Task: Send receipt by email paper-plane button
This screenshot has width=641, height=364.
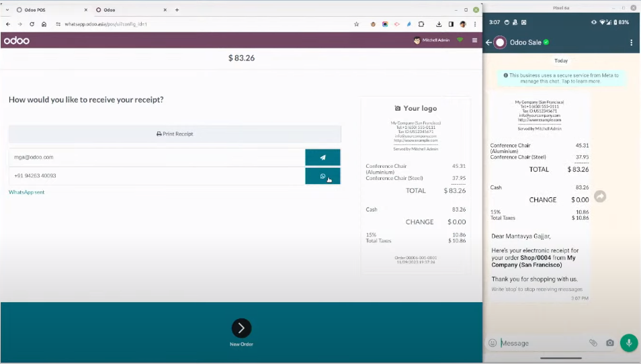Action: [323, 157]
